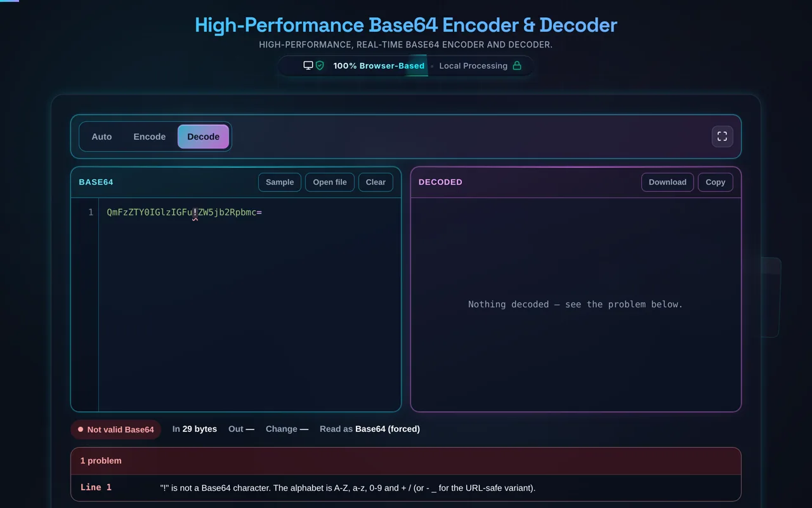Screen dimensions: 812x508
Task: Click the "Nothing decoded" placeholder message
Action: (x=575, y=304)
